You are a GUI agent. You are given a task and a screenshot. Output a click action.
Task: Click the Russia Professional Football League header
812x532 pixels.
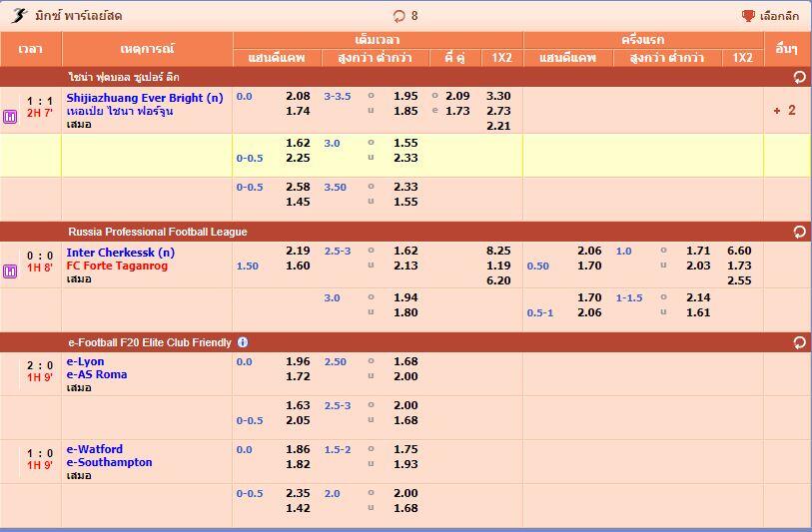point(158,232)
